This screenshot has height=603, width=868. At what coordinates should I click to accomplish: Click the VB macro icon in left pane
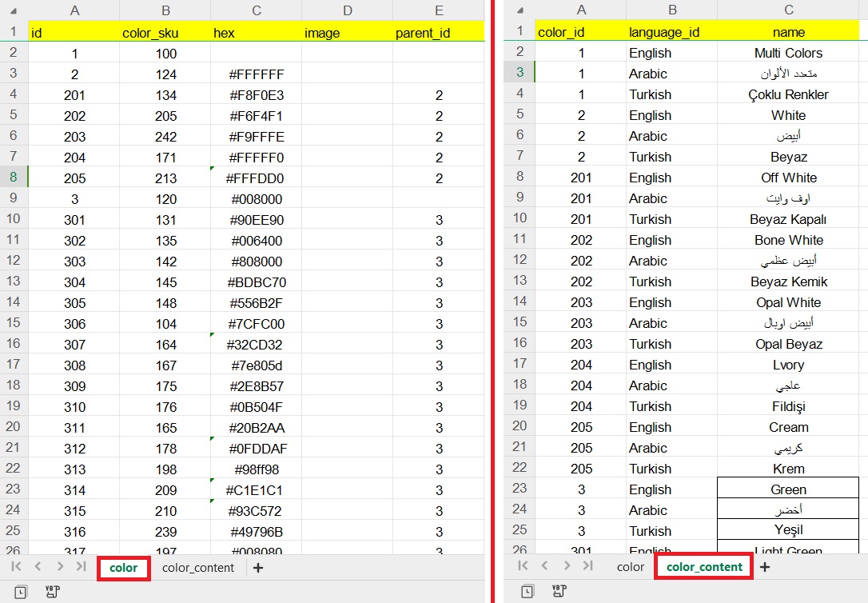[x=52, y=592]
